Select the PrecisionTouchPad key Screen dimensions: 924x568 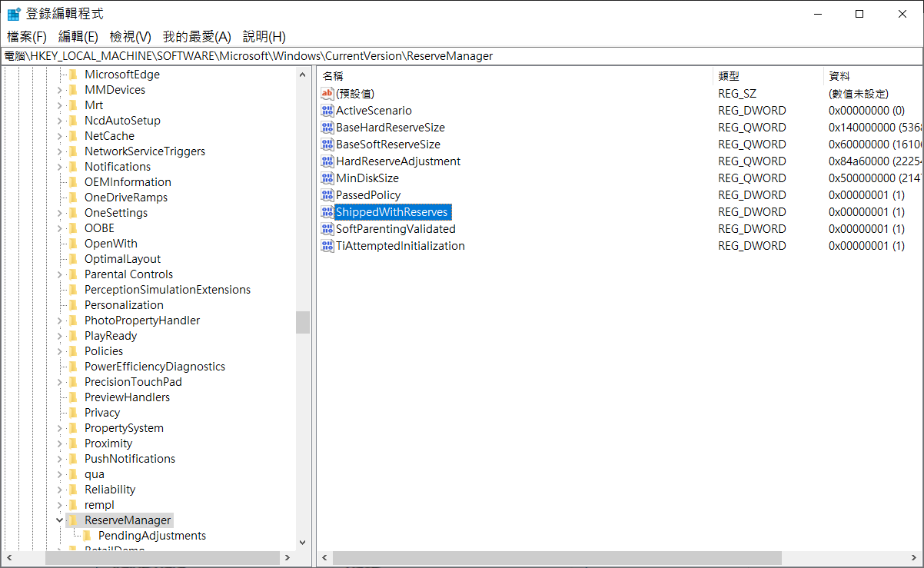tap(133, 382)
